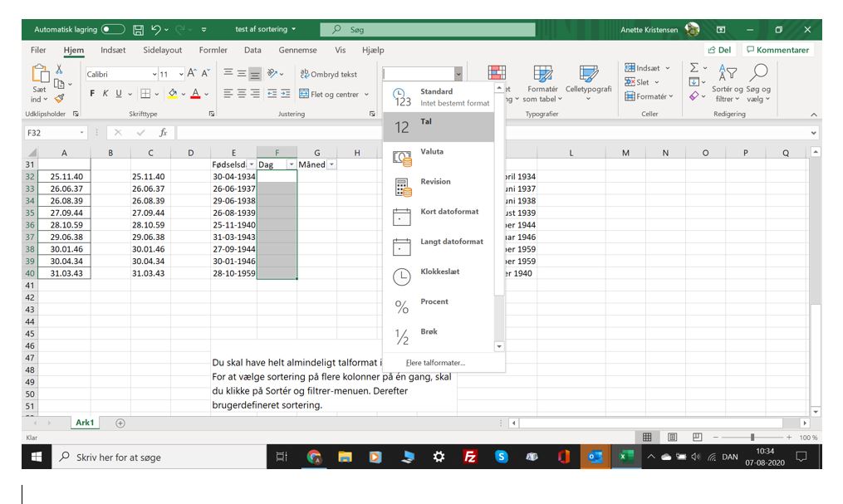
Task: Open the Formler ribbon tab
Action: tap(213, 50)
